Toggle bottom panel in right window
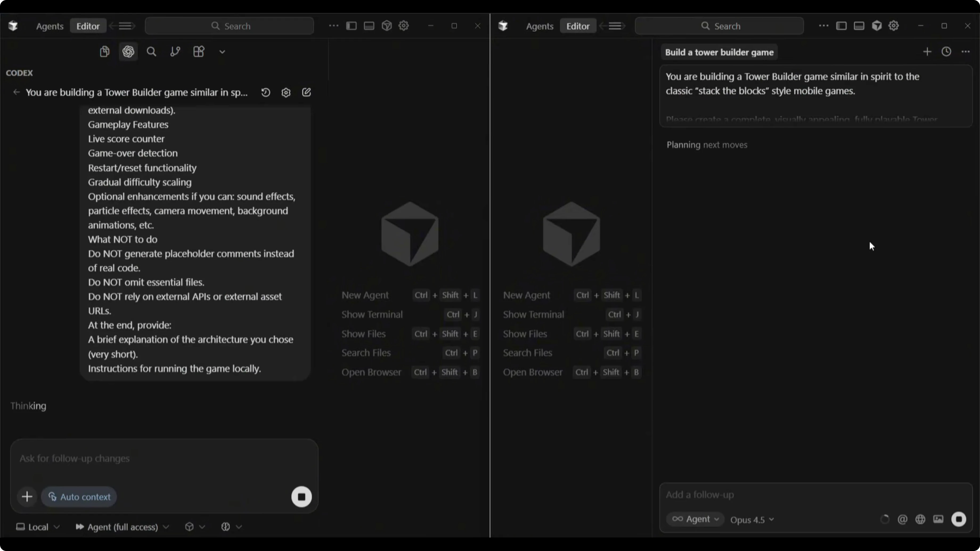The height and width of the screenshot is (551, 980). click(x=859, y=26)
